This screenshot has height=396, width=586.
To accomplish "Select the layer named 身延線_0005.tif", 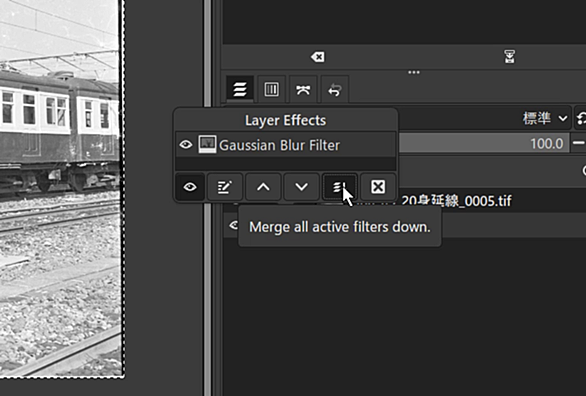I will click(x=456, y=201).
